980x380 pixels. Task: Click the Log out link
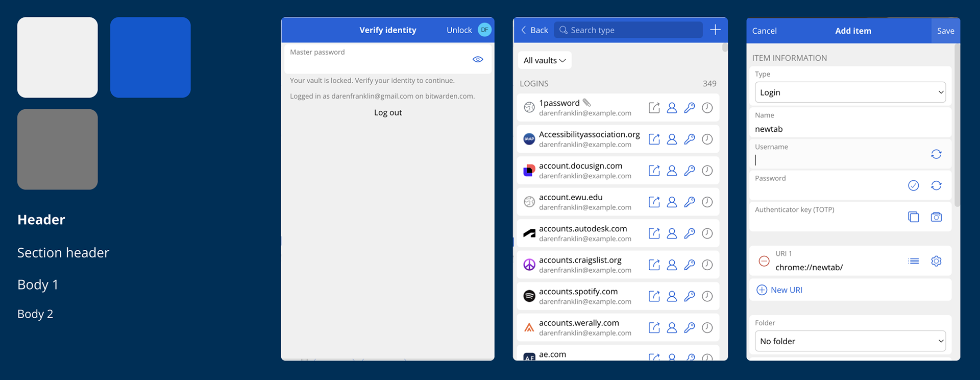[388, 112]
